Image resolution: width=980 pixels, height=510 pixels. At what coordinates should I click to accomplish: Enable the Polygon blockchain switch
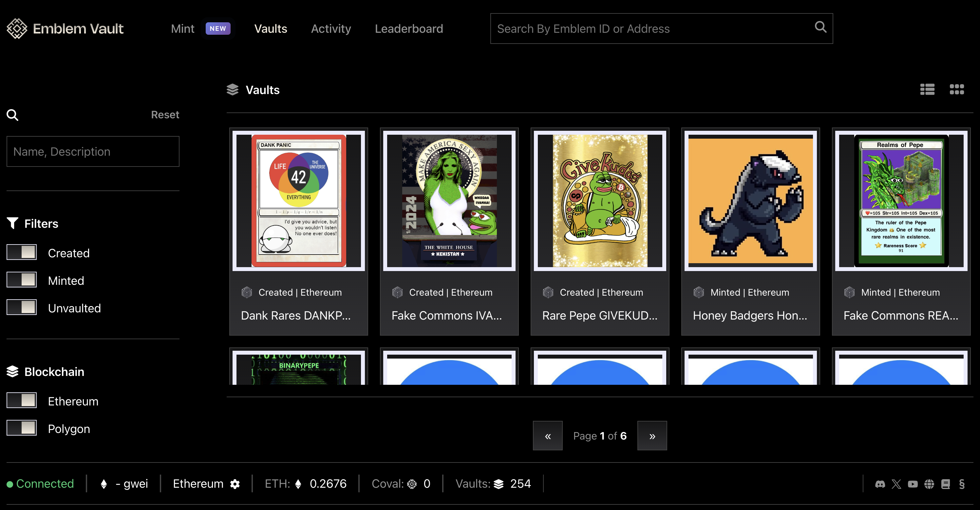click(22, 428)
